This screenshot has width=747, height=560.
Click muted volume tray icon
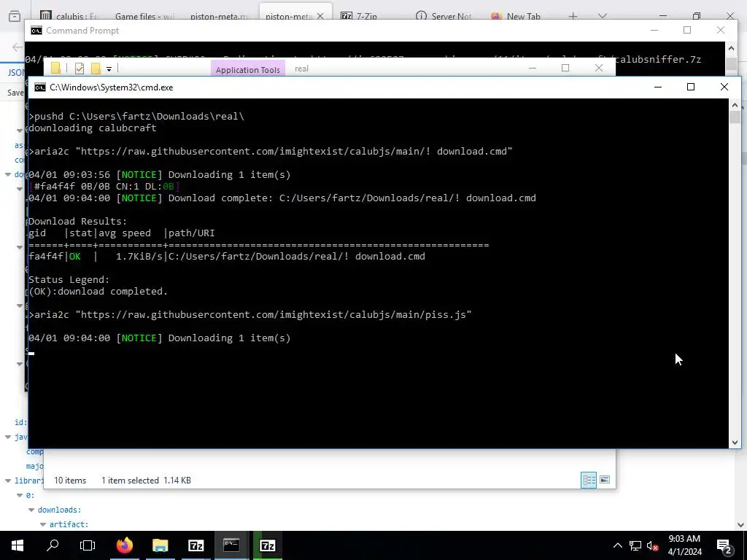click(653, 545)
